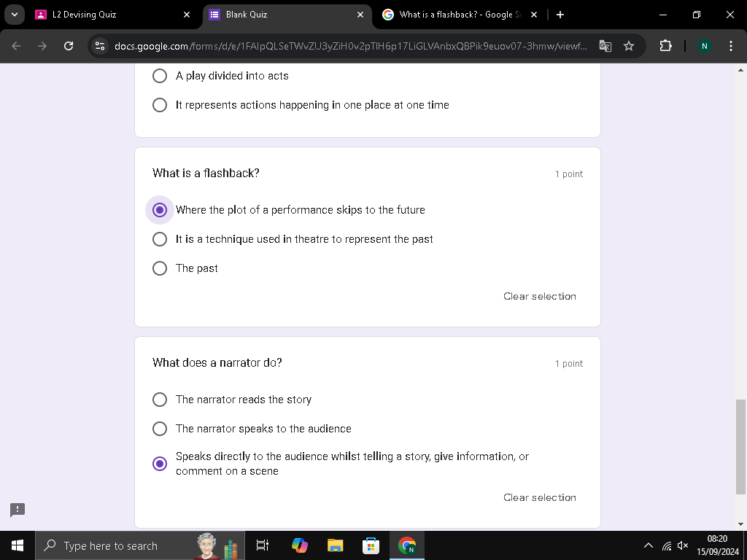Open Chrome from the taskbar
Image resolution: width=747 pixels, height=560 pixels.
(x=407, y=545)
